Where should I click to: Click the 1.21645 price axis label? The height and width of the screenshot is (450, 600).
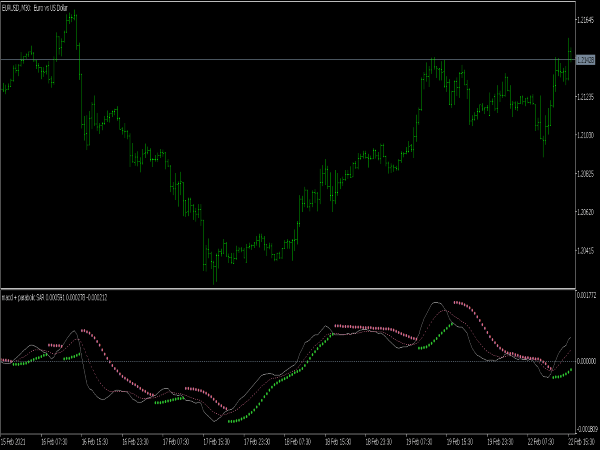586,20
